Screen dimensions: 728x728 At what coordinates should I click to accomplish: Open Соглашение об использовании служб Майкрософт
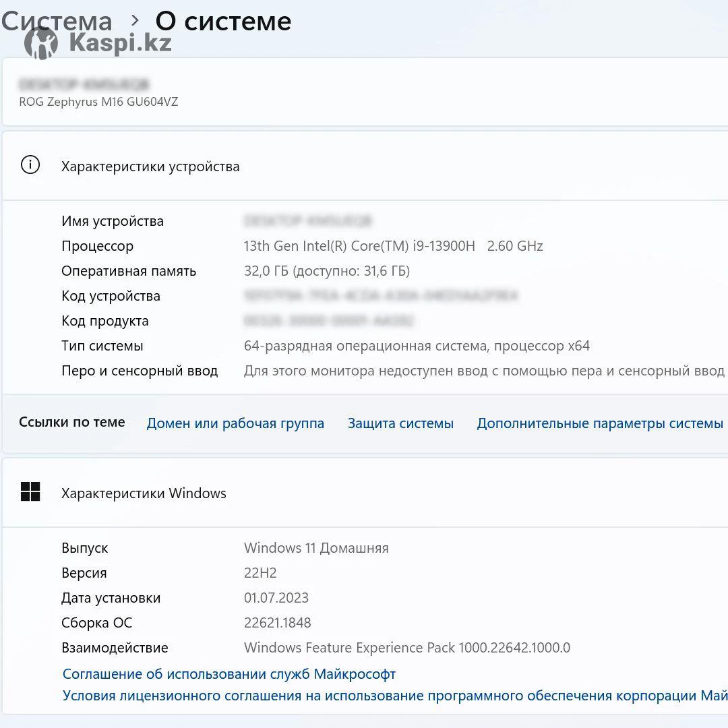[229, 674]
